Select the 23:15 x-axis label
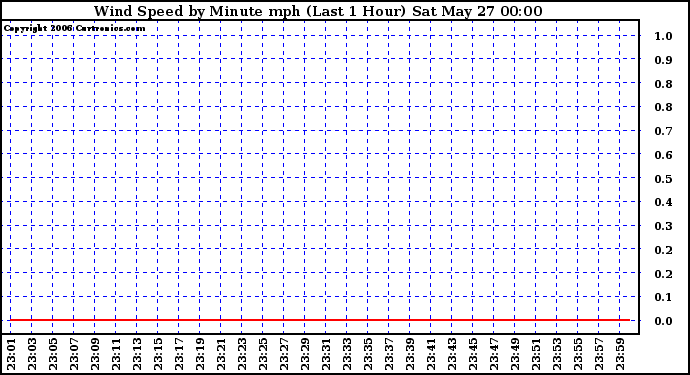 click(x=158, y=354)
